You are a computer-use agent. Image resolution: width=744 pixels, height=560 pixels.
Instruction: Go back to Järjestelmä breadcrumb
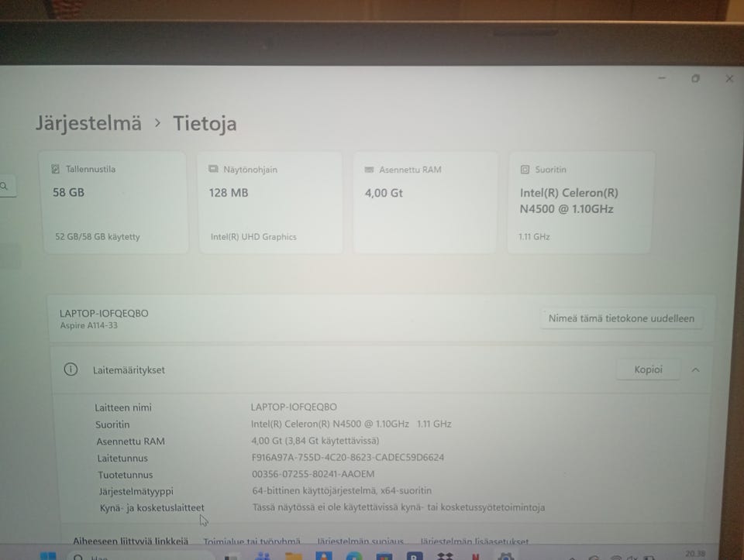88,123
